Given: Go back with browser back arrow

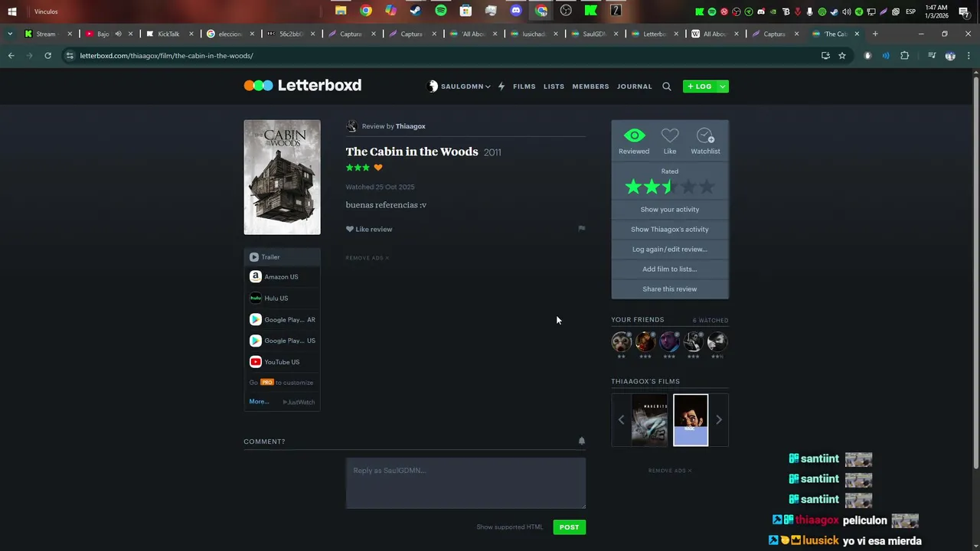Looking at the screenshot, I should coord(11,56).
